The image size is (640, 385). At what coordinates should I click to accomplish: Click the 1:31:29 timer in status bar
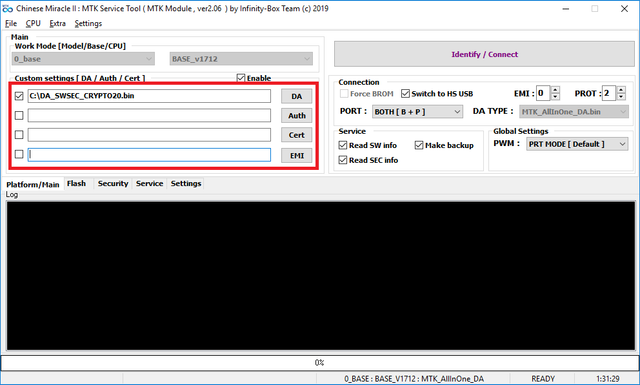(x=607, y=379)
